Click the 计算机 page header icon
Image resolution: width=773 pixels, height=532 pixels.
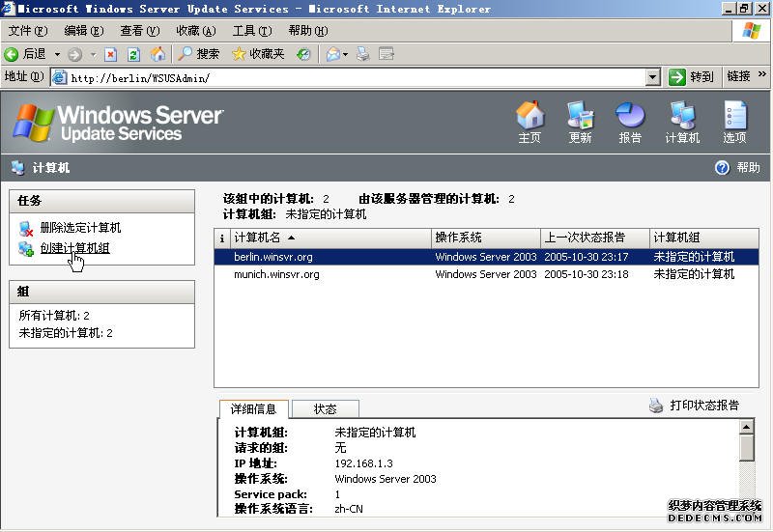[x=17, y=168]
